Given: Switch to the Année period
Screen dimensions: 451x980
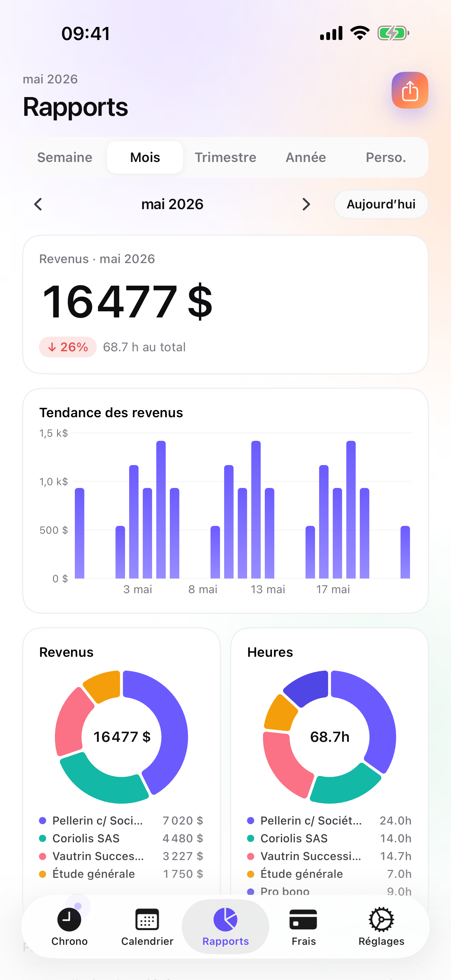Looking at the screenshot, I should tap(306, 158).
